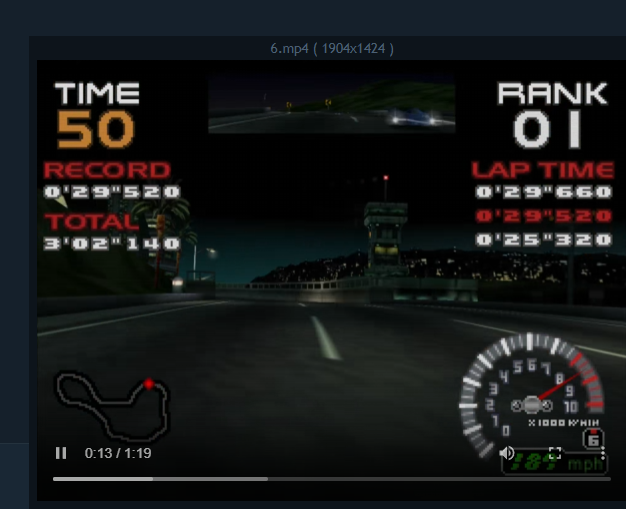Click the 0:13 / 1:19 time display

pyautogui.click(x=118, y=453)
